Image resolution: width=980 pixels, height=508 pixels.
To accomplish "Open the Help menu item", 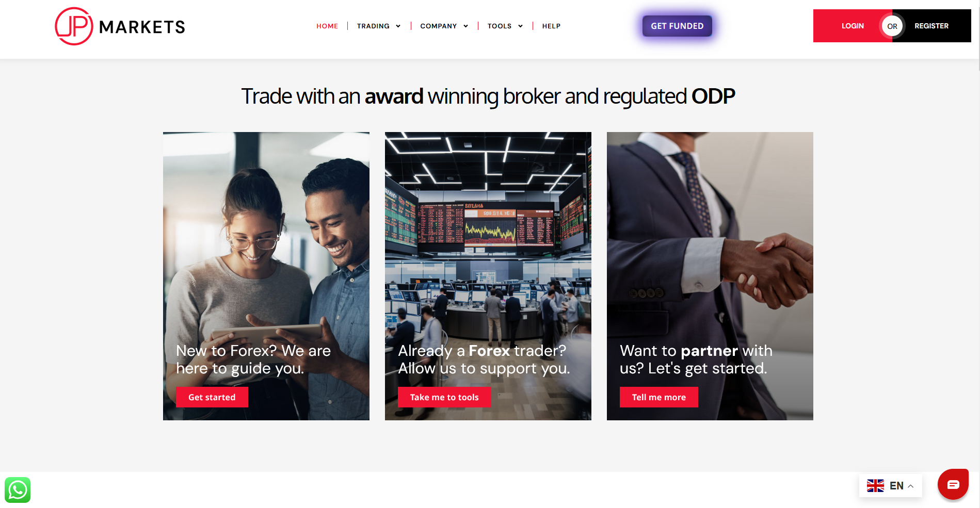I will click(x=551, y=26).
